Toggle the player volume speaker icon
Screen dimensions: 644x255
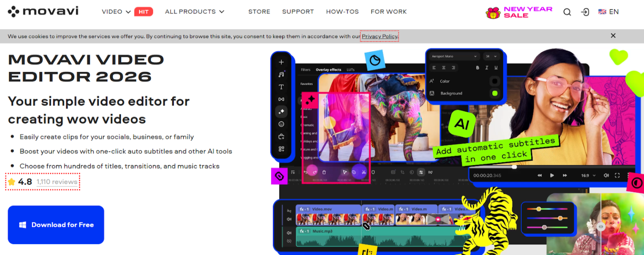606,175
